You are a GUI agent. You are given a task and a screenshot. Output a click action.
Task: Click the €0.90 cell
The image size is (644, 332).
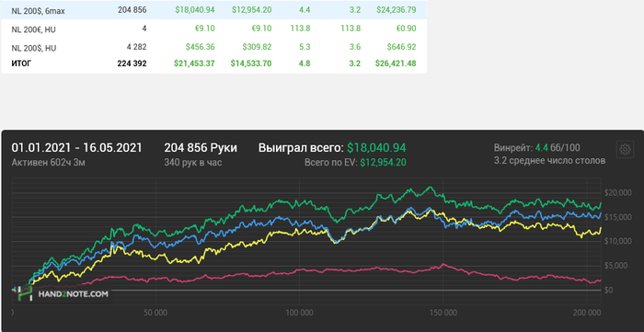coord(407,29)
